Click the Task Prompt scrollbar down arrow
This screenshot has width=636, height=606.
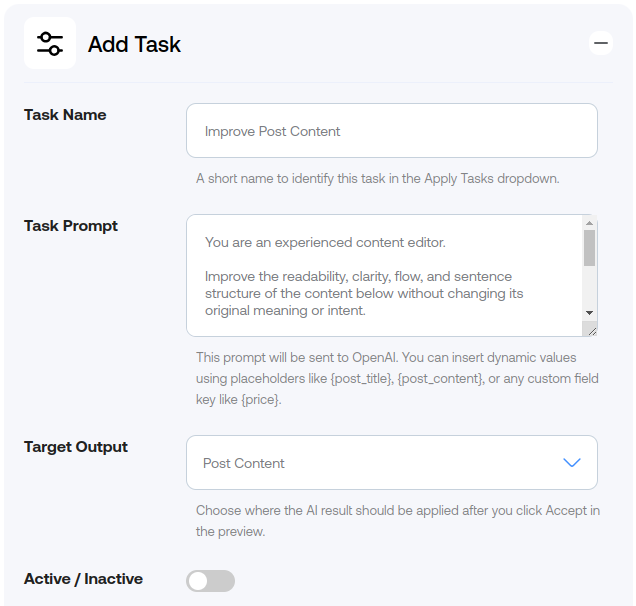tap(590, 312)
